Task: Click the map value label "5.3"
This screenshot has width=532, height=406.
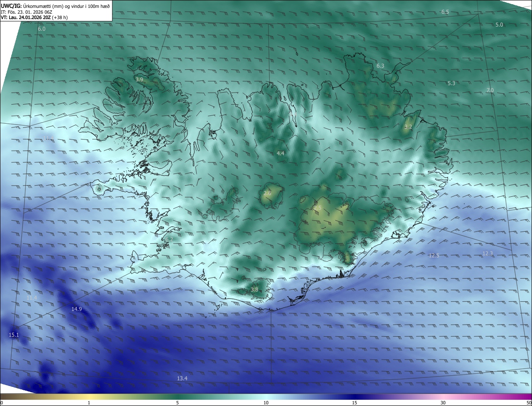Action: (x=451, y=83)
